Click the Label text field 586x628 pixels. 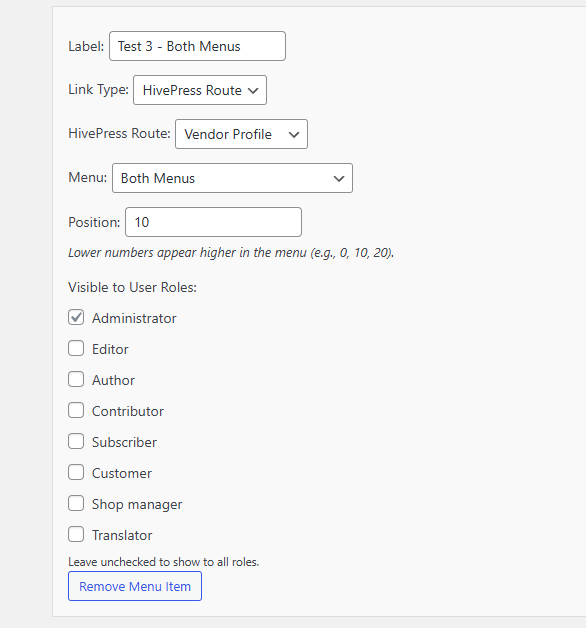197,46
